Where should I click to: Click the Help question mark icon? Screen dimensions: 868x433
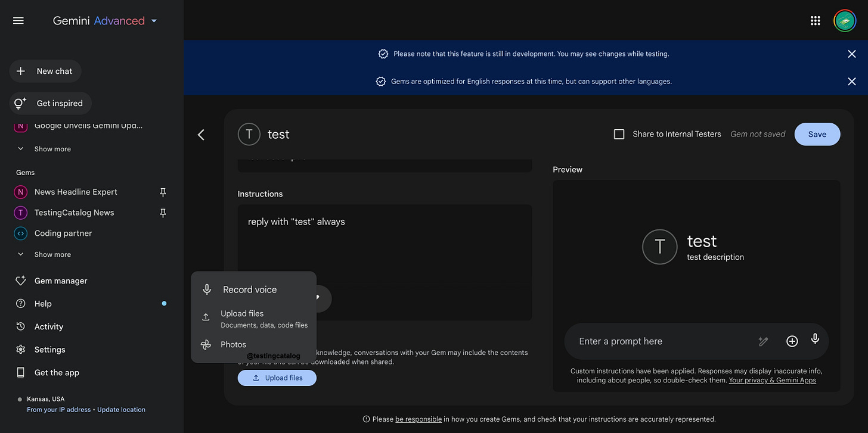pos(21,304)
